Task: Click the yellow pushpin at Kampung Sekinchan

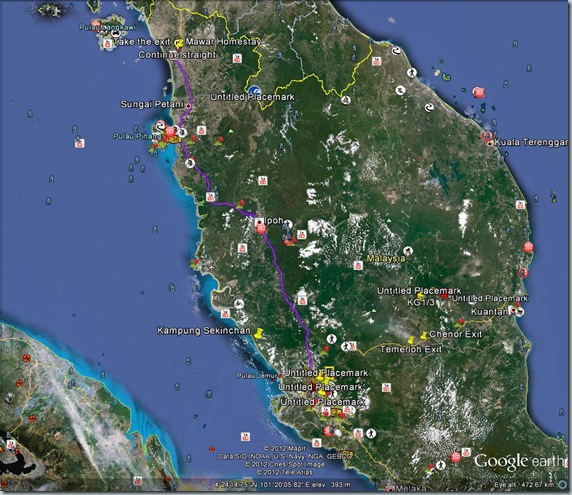Action: coord(259,333)
